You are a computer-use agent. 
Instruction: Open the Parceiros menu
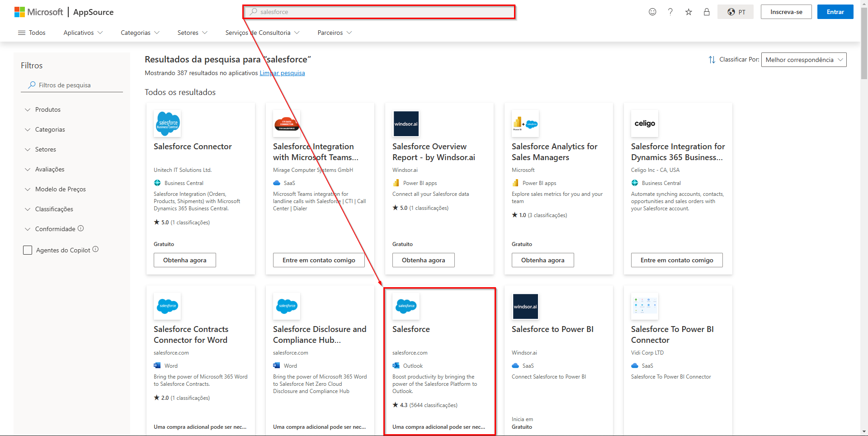(x=335, y=33)
